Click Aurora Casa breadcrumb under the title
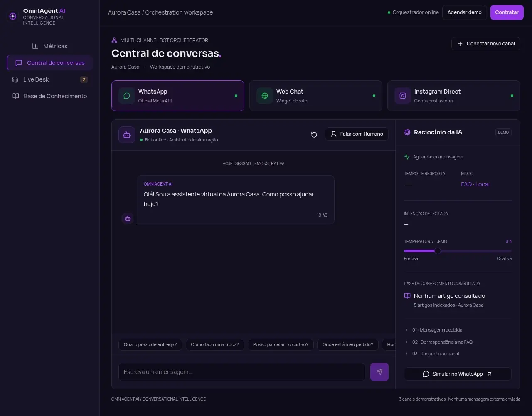Screen dimensions: 532x416 coord(125,67)
